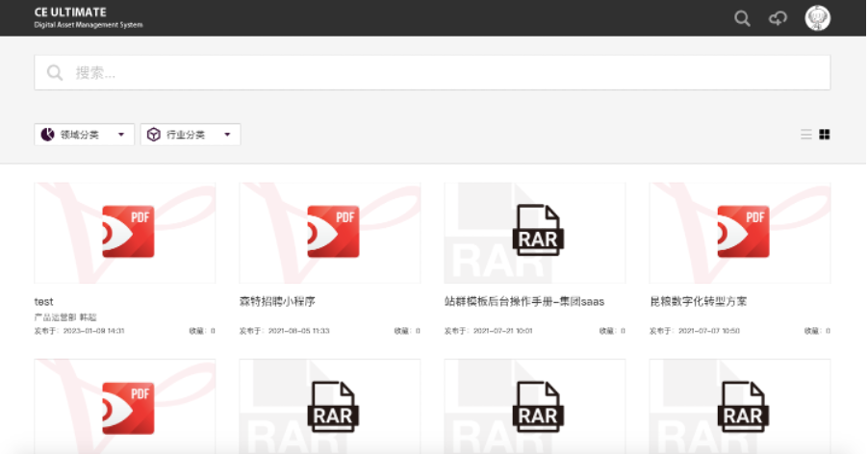Image resolution: width=868 pixels, height=454 pixels.
Task: Switch to grid view layout
Action: (825, 135)
